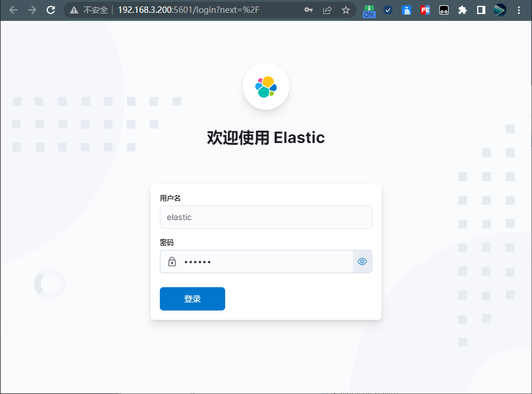Click the blue checkmark extension icon
Viewport: 532px width, 394px height.
tap(388, 10)
